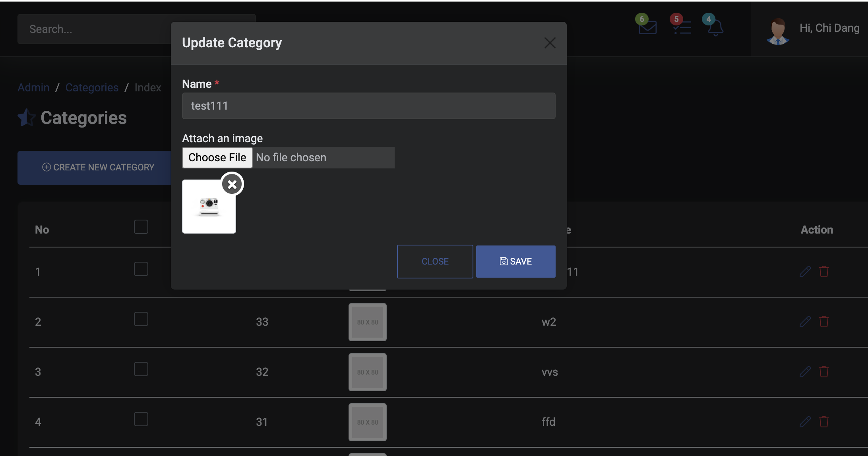Open the bell alerts icon with badge 4
Viewport: 868px width, 456px height.
click(x=715, y=28)
